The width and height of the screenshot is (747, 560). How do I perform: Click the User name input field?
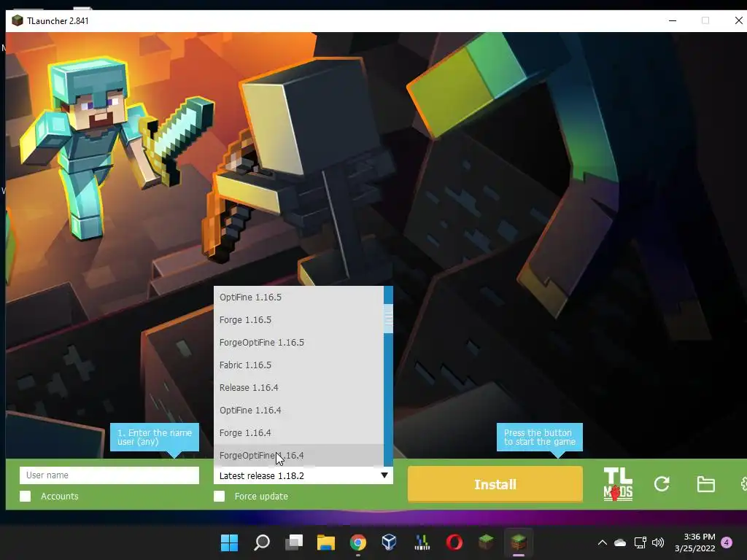coord(109,475)
